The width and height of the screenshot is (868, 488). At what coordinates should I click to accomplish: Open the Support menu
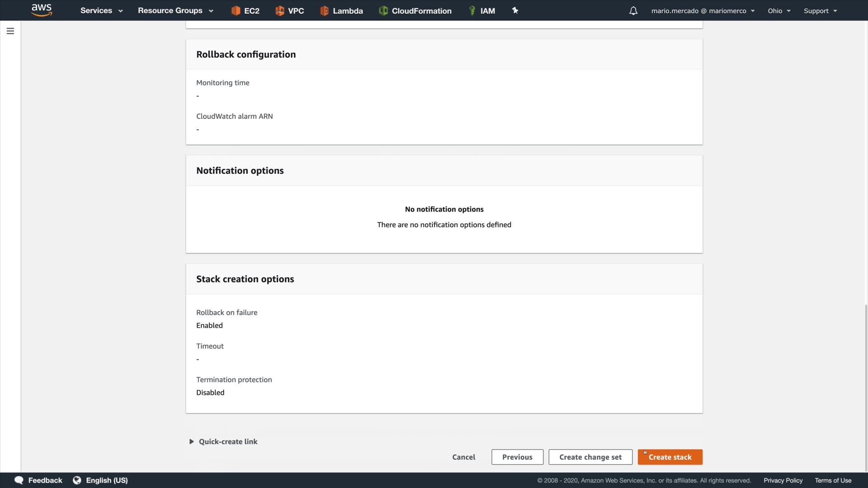tap(820, 10)
